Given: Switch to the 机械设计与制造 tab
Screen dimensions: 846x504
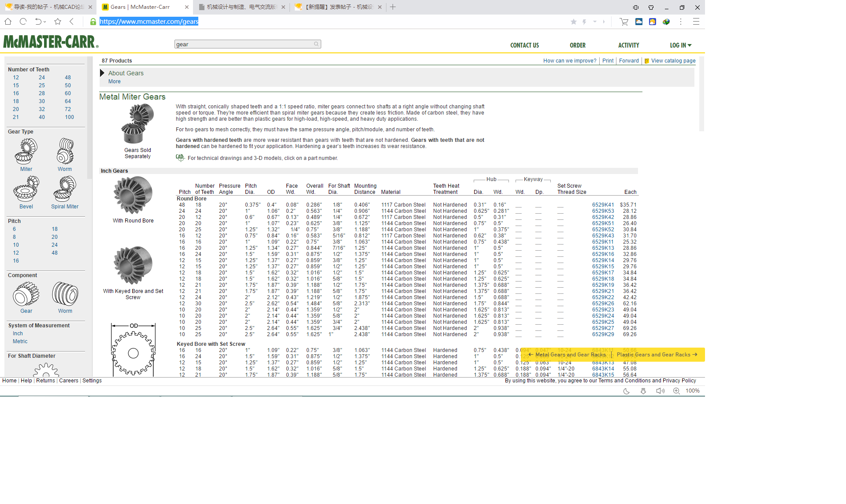Looking at the screenshot, I should [242, 7].
